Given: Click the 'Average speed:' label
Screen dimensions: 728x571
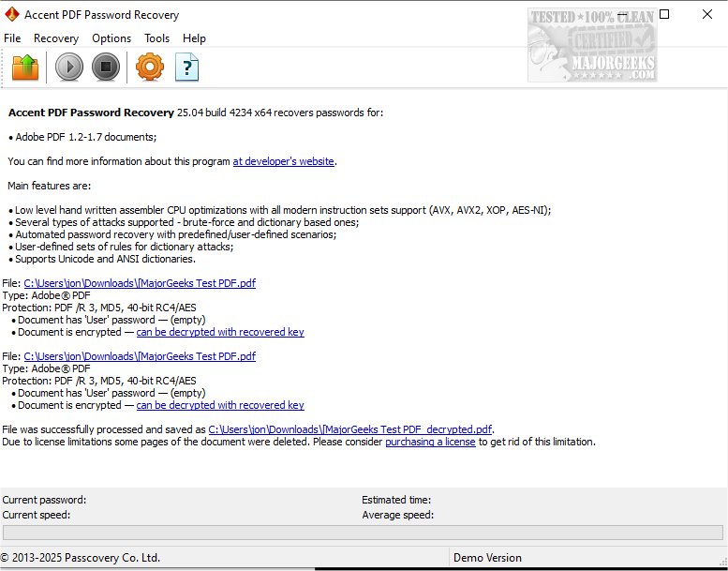Looking at the screenshot, I should (x=398, y=515).
